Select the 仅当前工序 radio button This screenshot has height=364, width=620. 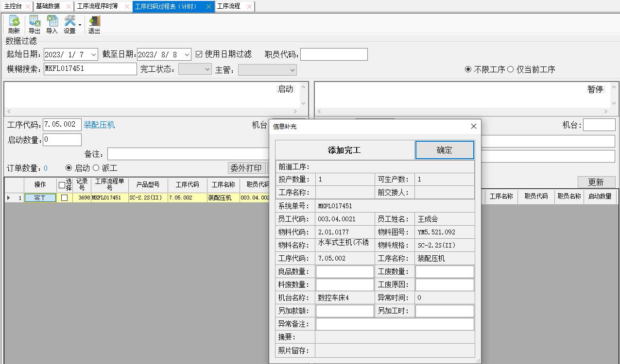coord(511,69)
